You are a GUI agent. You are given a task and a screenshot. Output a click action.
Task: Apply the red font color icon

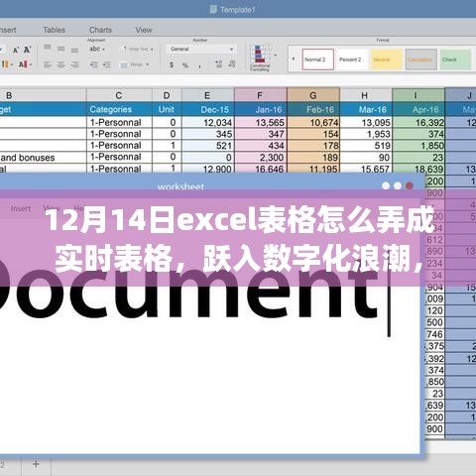23,64
